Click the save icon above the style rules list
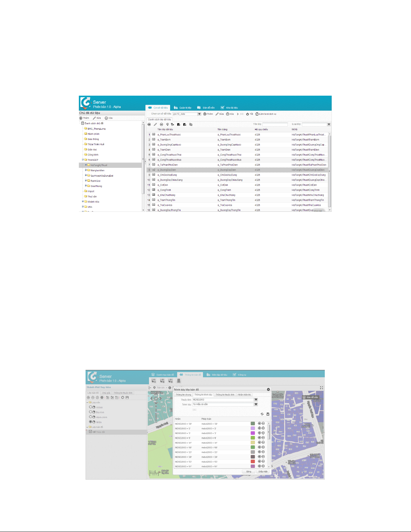The height and width of the screenshot is (532, 411). click(x=268, y=414)
